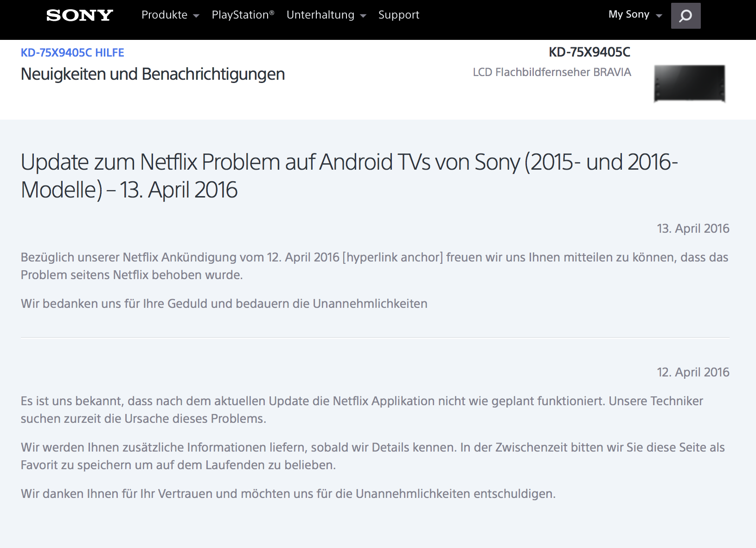756x548 pixels.
Task: Expand the Produkte dropdown menu
Action: (170, 15)
